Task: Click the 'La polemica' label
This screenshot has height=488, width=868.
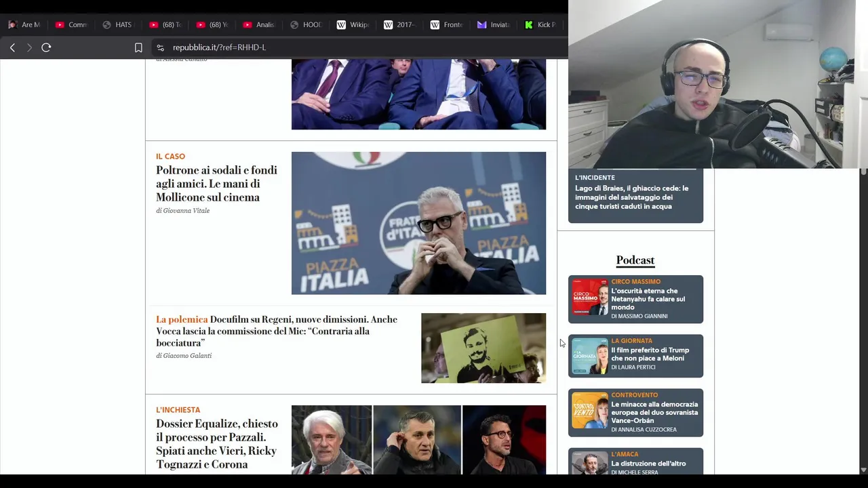Action: point(182,319)
